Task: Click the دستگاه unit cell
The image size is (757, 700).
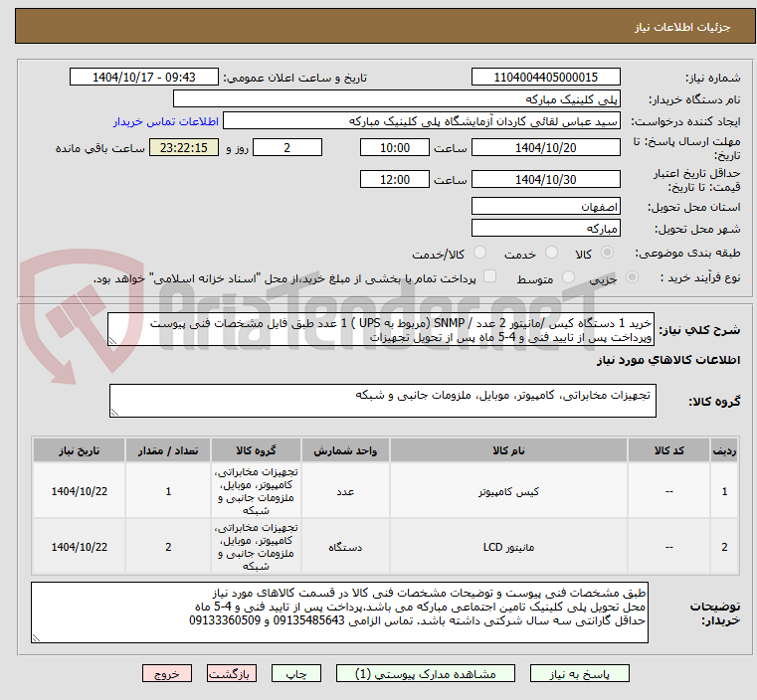Action: click(x=345, y=547)
